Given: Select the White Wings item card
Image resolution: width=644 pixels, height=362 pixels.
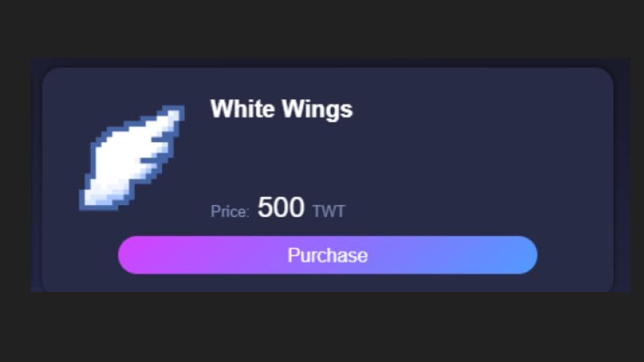Looking at the screenshot, I should [327, 180].
